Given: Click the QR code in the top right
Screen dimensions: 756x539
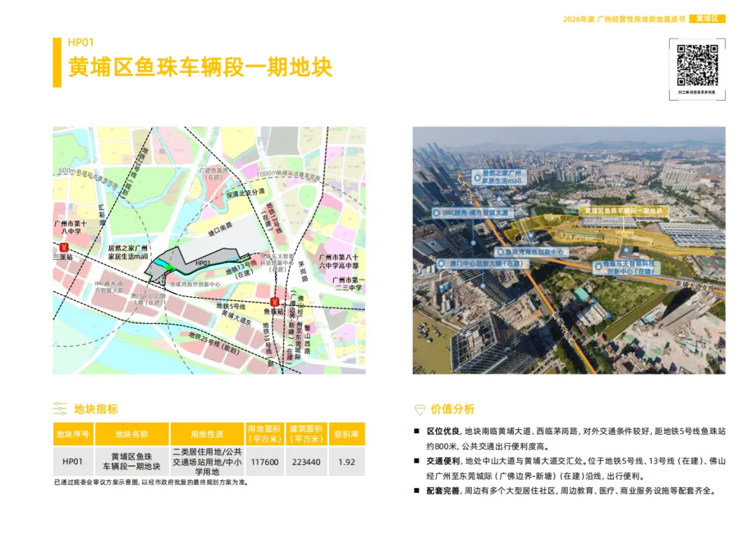Looking at the screenshot, I should click(x=697, y=65).
